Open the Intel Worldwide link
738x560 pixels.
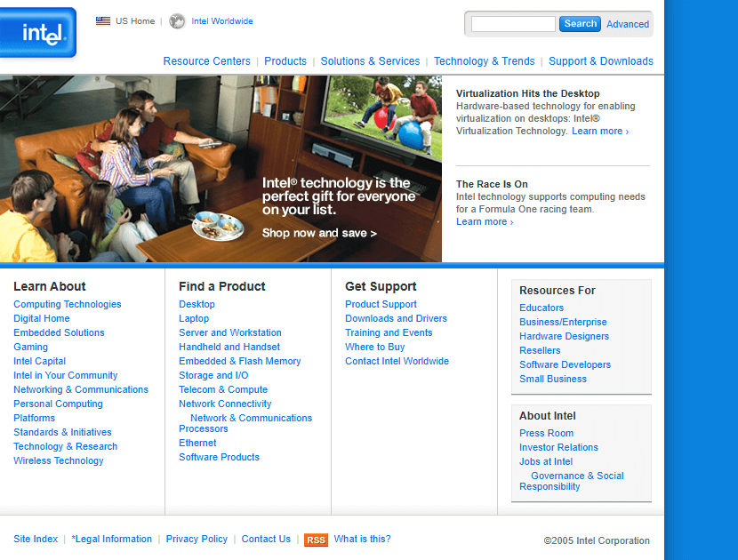pos(222,21)
